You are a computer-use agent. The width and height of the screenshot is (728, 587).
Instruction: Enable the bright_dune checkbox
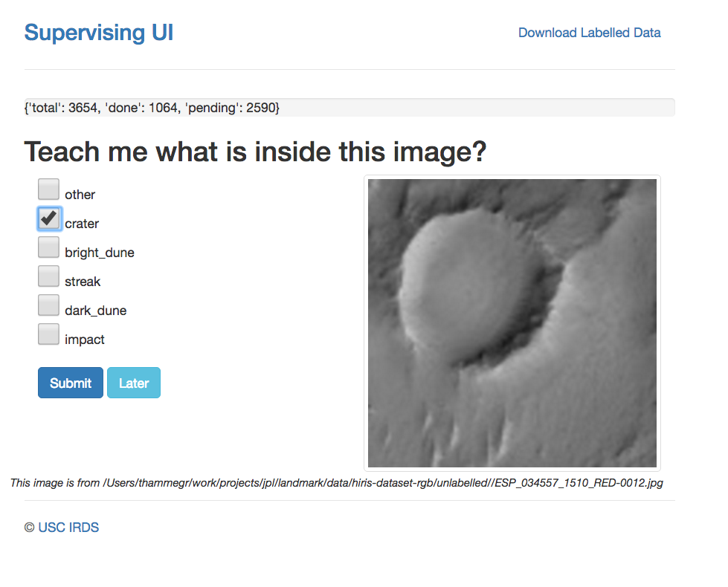coord(49,247)
